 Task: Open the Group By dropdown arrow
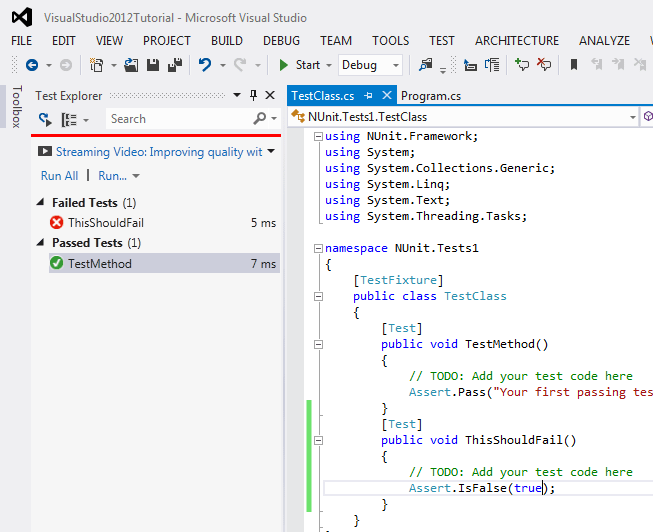(86, 120)
